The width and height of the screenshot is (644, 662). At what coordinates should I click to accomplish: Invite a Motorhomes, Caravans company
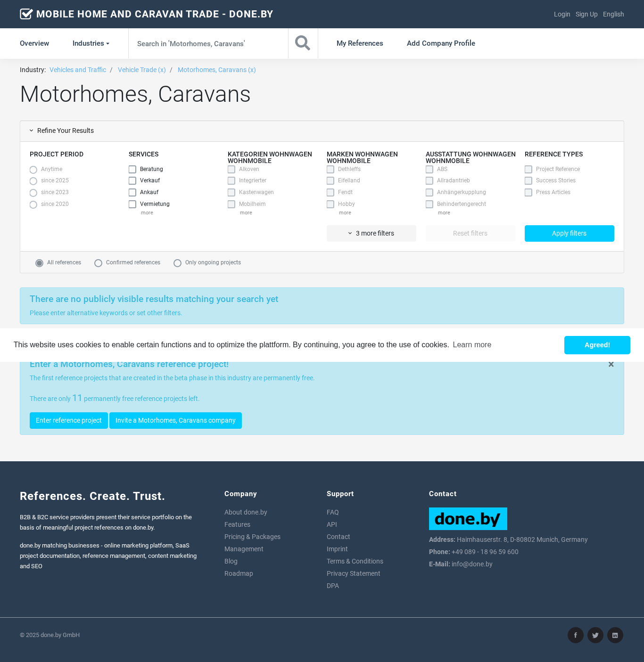coord(175,420)
